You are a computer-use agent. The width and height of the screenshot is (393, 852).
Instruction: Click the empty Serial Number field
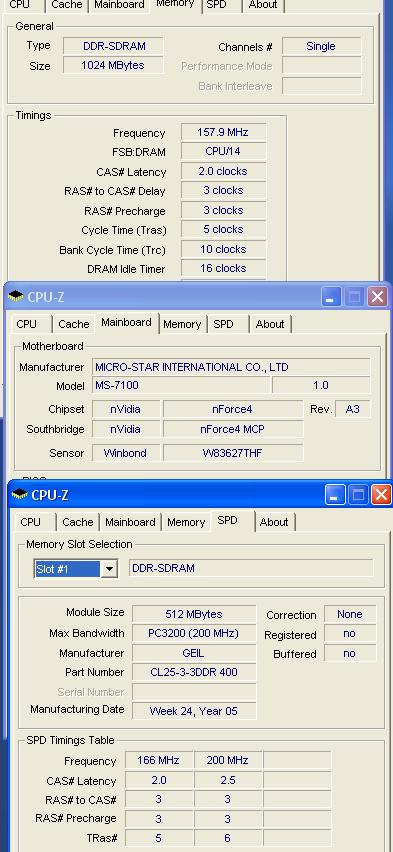pos(194,692)
